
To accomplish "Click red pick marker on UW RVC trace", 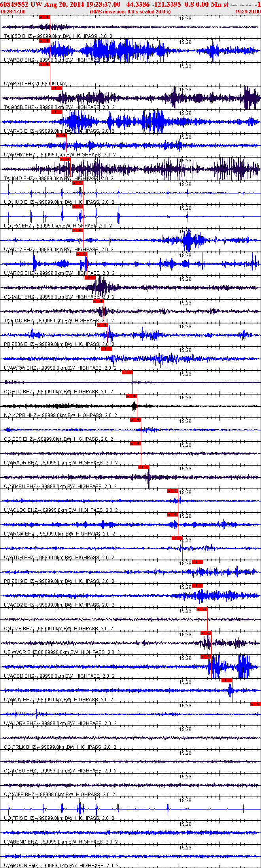I will point(57,112).
